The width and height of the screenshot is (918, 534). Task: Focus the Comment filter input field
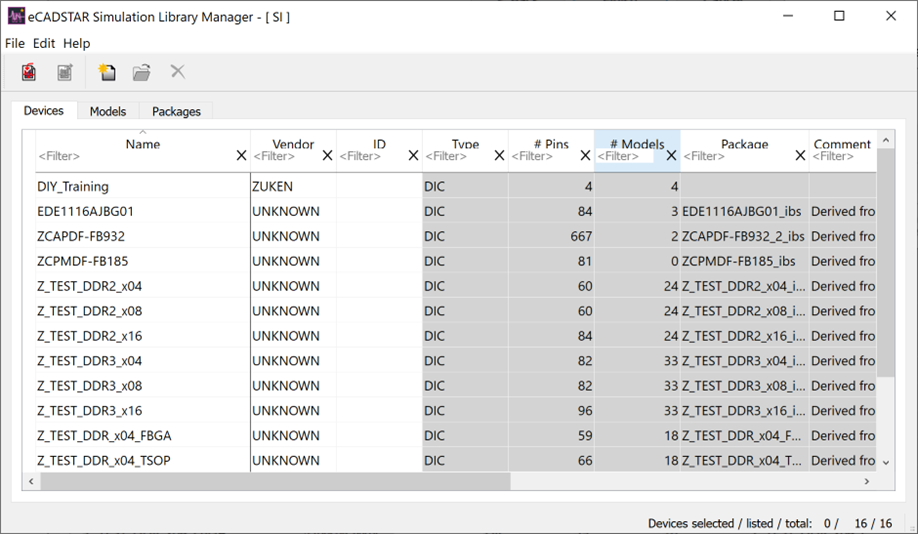coord(843,156)
